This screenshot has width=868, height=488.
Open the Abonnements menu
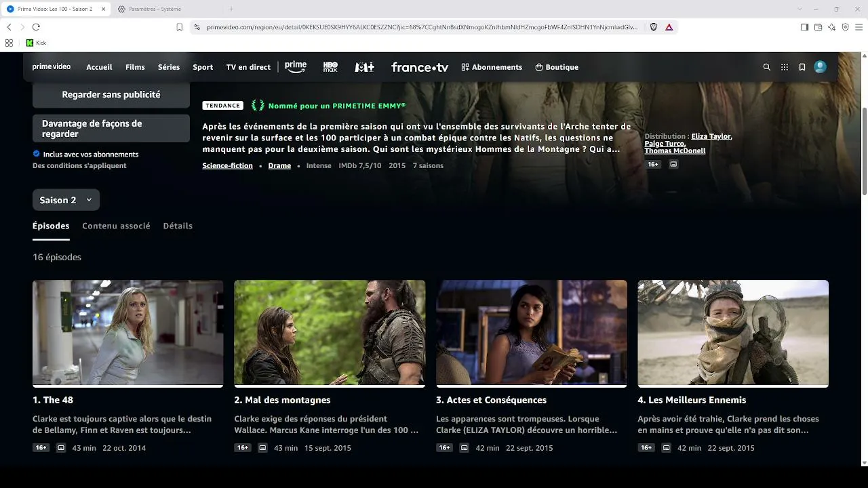coord(492,67)
